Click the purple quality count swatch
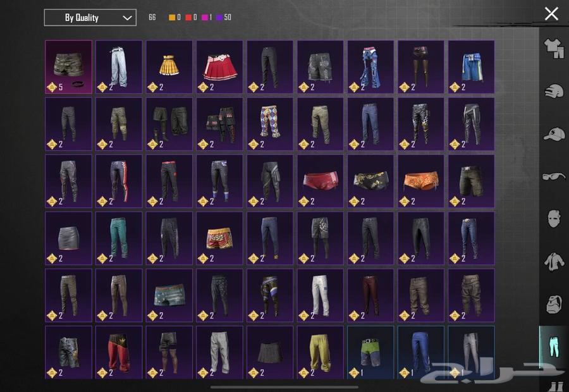569x392 pixels. (x=219, y=18)
